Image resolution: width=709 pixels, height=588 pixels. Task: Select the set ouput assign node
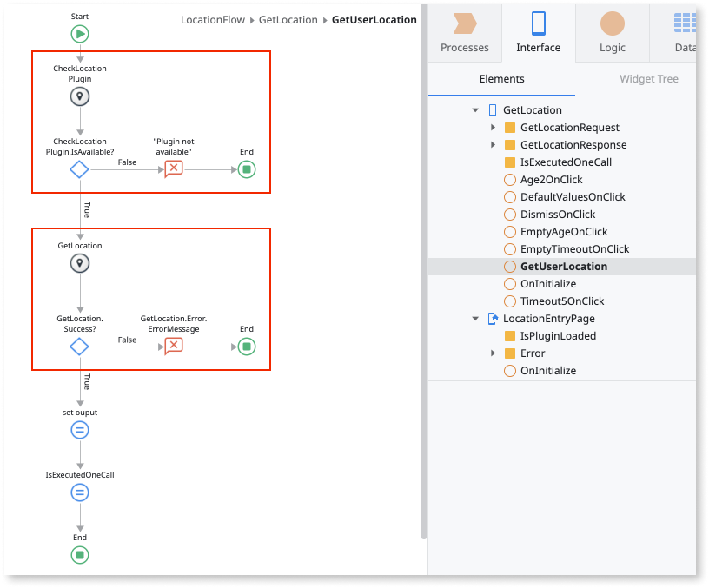pyautogui.click(x=79, y=429)
